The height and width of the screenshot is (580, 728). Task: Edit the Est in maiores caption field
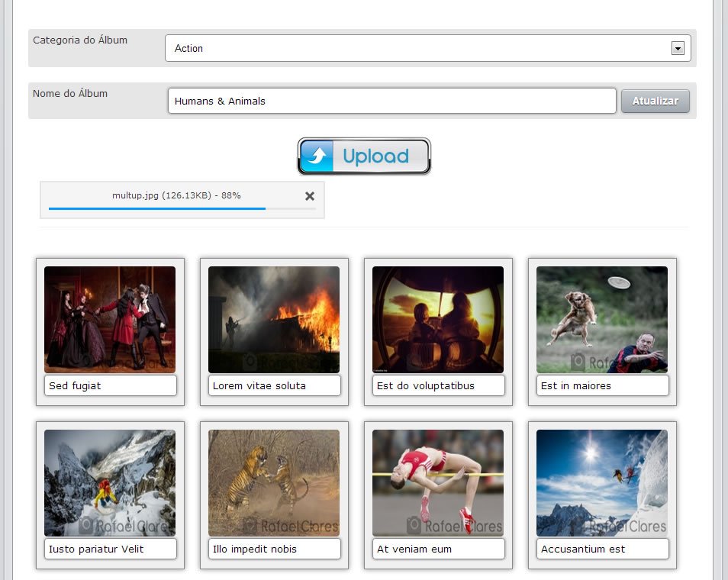pyautogui.click(x=602, y=385)
